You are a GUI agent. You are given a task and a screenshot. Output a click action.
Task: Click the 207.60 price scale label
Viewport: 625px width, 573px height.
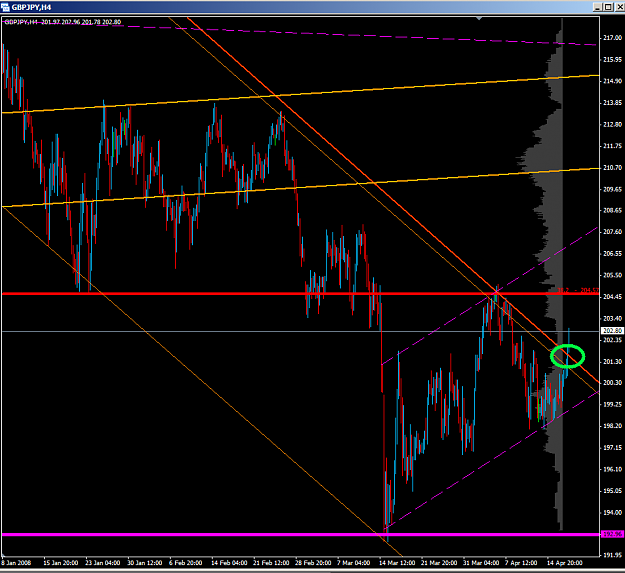pos(612,232)
